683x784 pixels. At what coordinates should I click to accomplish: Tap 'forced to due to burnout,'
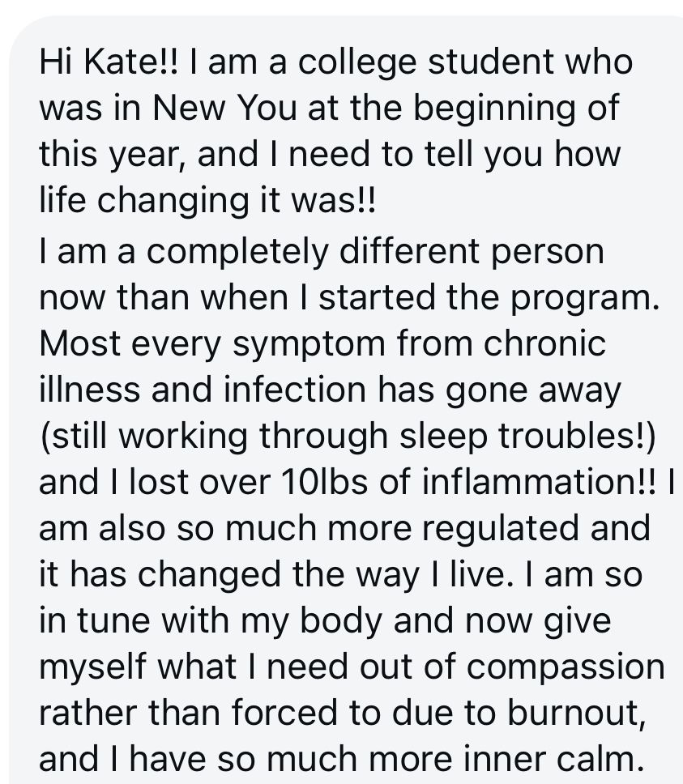click(438, 713)
